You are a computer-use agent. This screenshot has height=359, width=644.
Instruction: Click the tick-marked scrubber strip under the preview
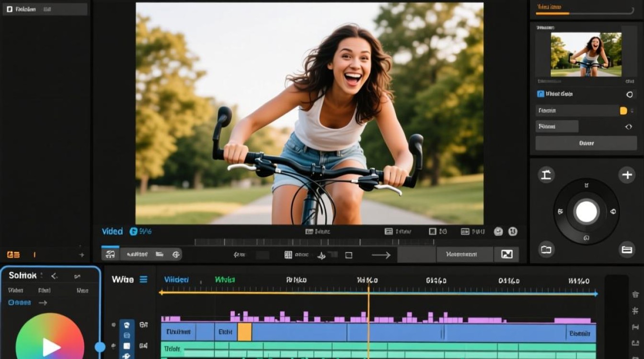click(x=314, y=242)
